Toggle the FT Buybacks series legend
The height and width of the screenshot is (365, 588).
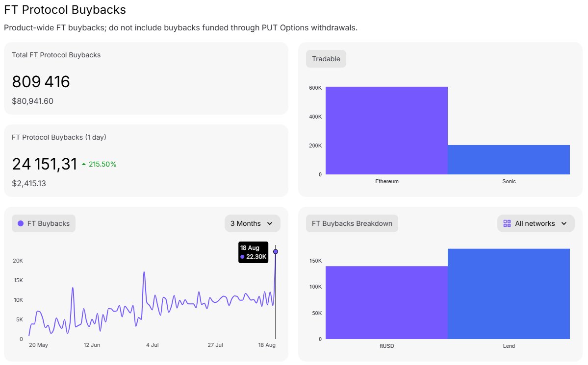click(x=44, y=223)
